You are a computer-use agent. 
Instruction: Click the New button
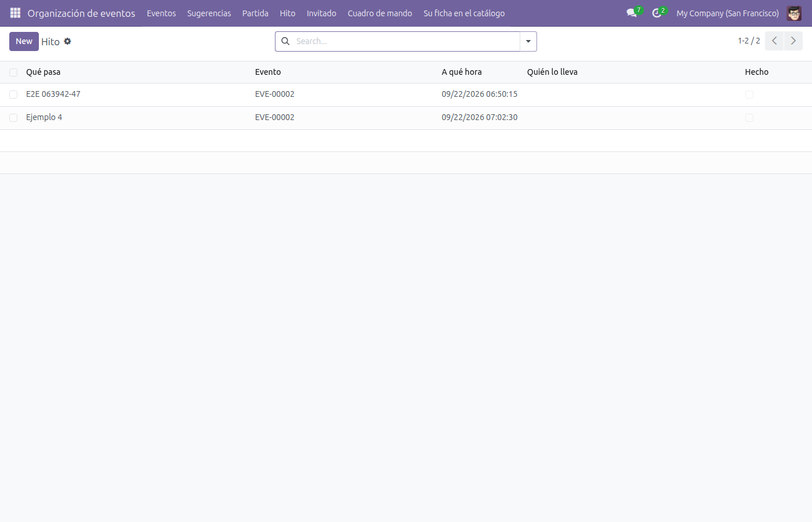24,41
